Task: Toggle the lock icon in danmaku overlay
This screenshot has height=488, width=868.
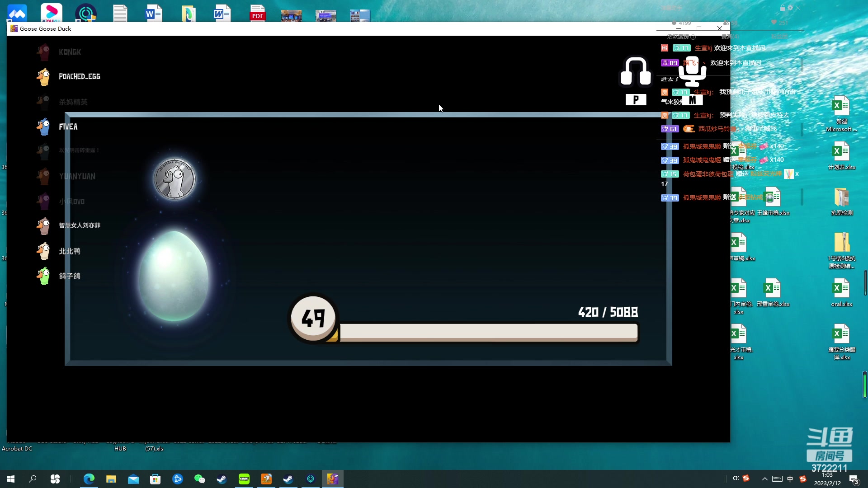Action: pos(783,8)
